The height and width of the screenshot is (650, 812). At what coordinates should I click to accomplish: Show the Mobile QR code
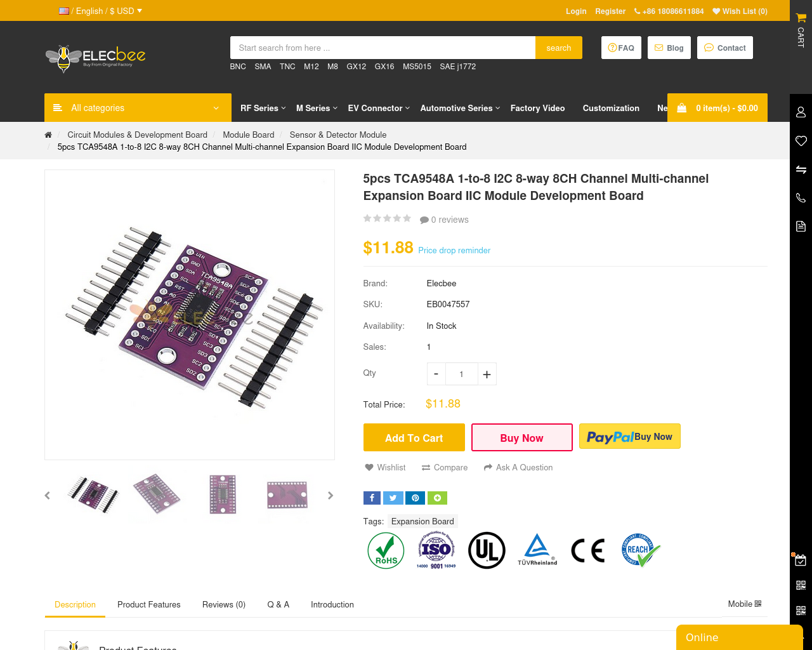click(745, 604)
